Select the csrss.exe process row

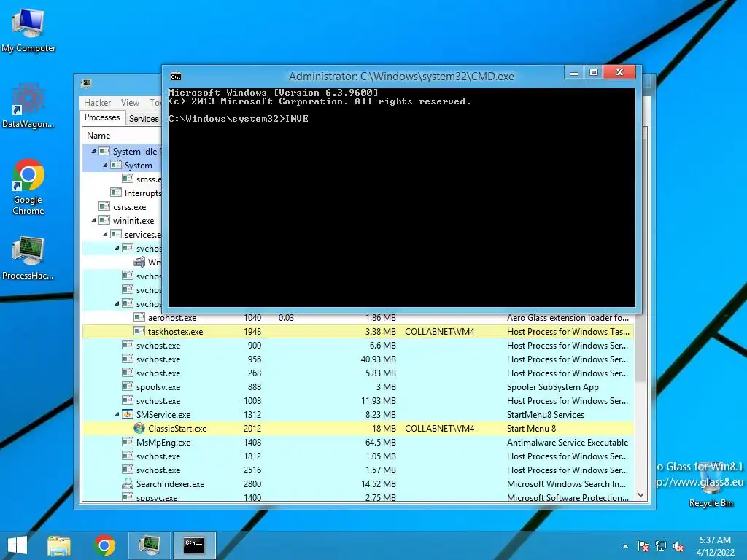123,207
